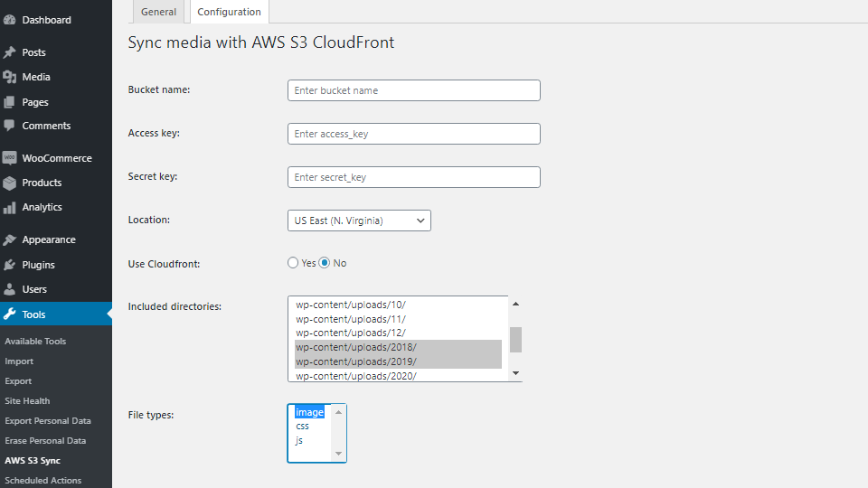The height and width of the screenshot is (488, 868).
Task: Click the WooCommerce logo icon
Action: [9, 158]
